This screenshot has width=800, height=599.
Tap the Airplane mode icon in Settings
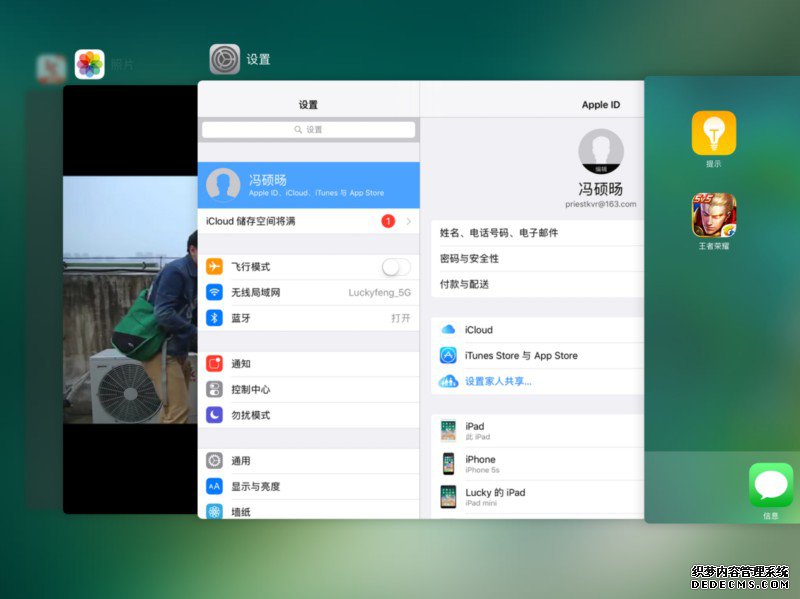214,266
